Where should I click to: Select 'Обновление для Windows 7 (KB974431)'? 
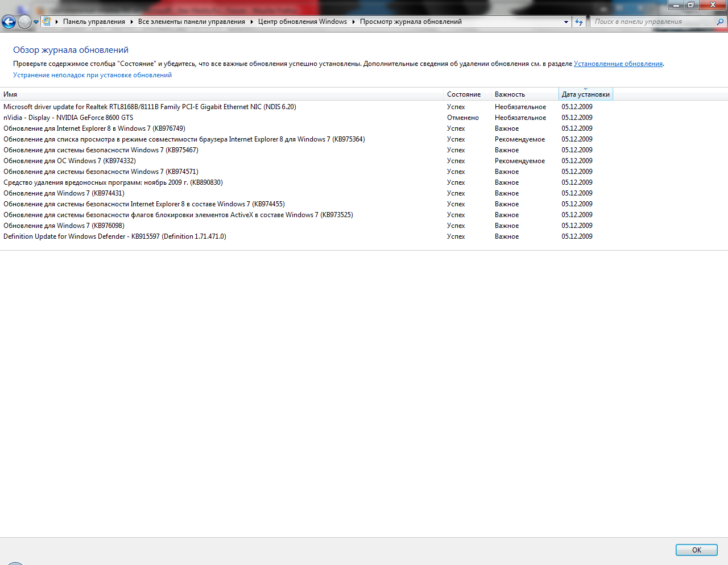coord(307,193)
